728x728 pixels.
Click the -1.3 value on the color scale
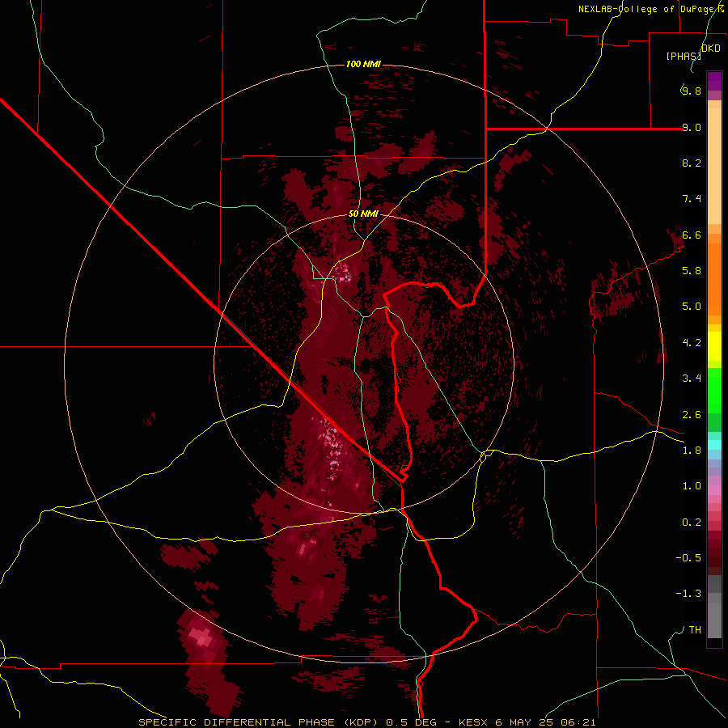pos(688,594)
